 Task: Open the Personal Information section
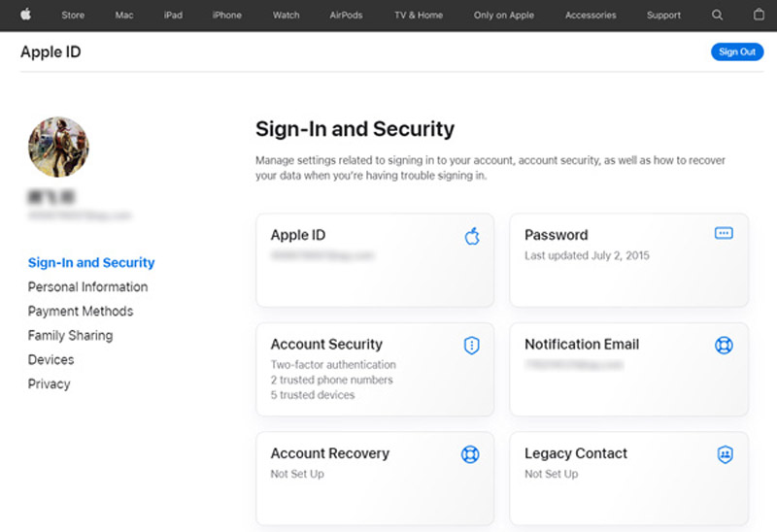coord(87,287)
